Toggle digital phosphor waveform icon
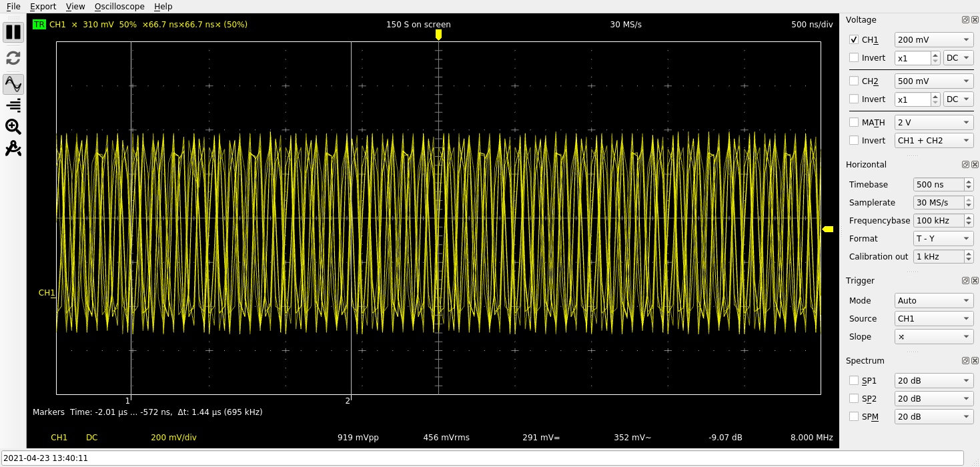 tap(13, 84)
